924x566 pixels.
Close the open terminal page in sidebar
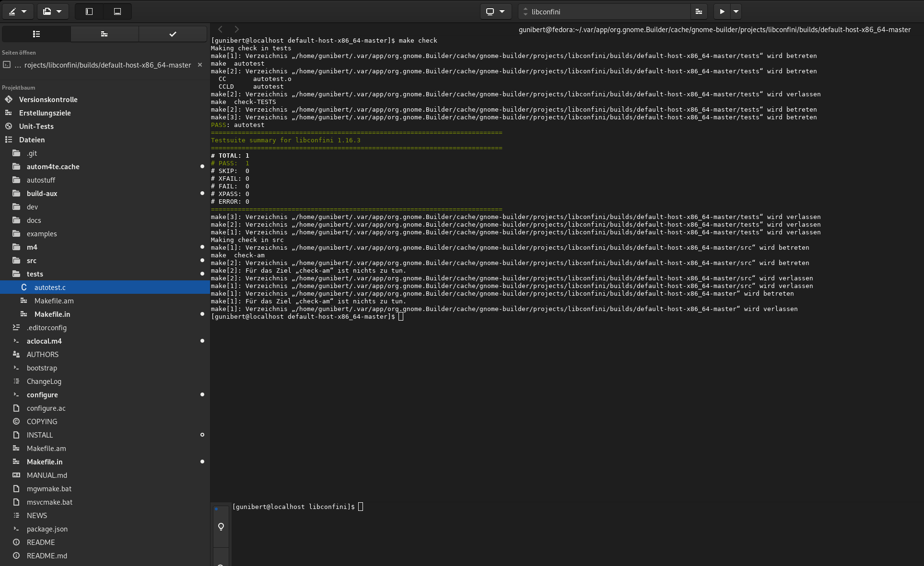[200, 65]
